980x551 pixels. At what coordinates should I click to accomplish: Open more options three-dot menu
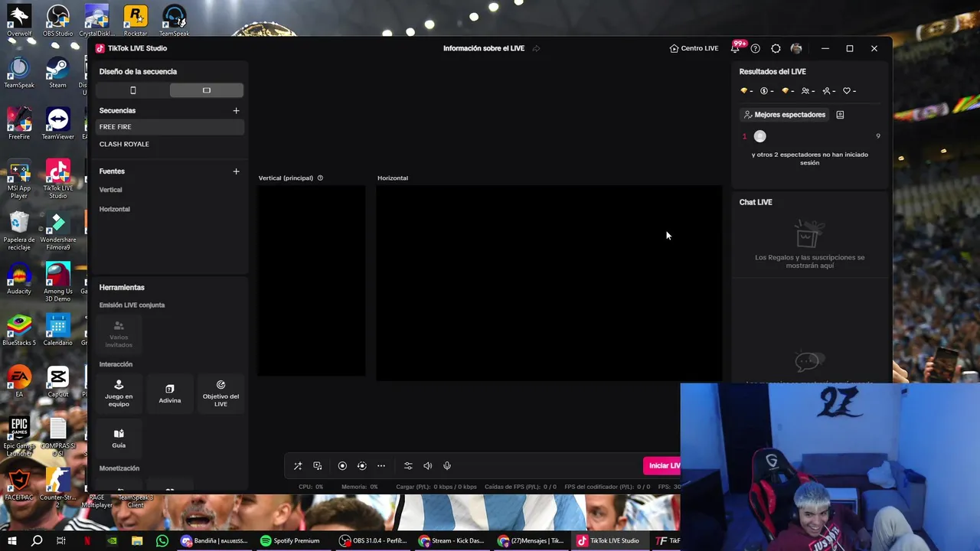pos(381,466)
